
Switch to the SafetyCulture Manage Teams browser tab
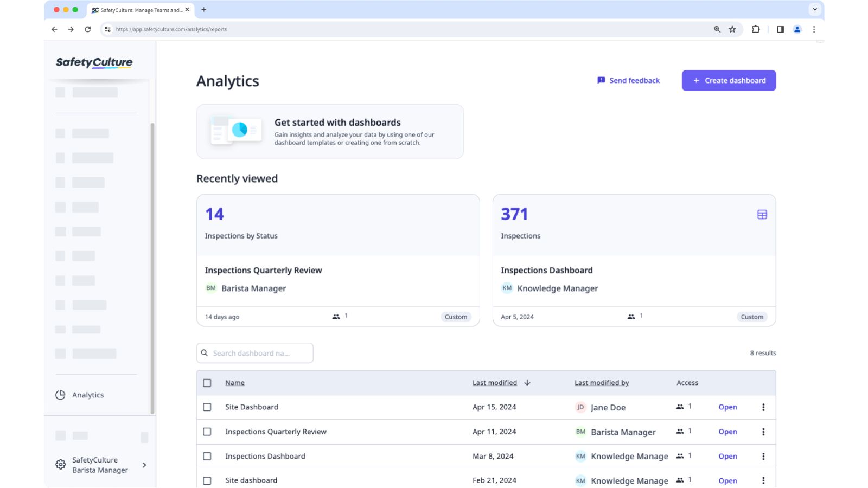pyautogui.click(x=137, y=9)
